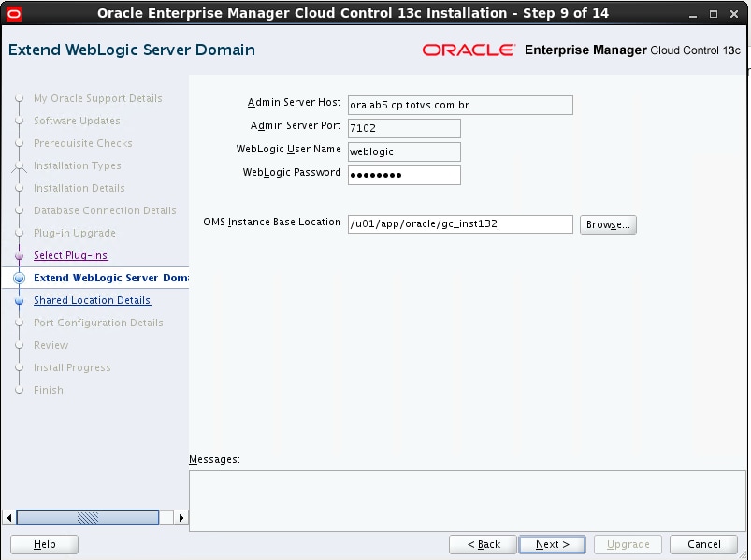This screenshot has height=560, width=751.
Task: Jump to Shared Location Details step
Action: (92, 300)
